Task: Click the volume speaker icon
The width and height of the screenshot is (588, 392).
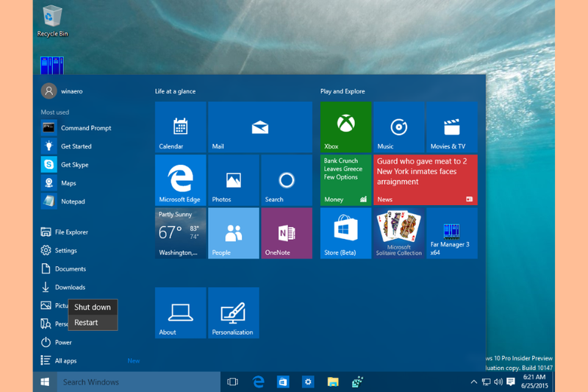Action: [498, 382]
